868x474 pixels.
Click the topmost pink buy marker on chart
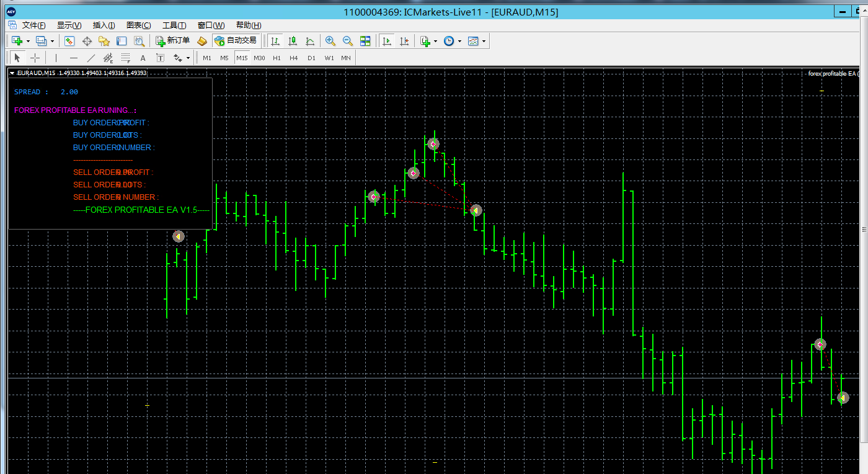pyautogui.click(x=433, y=144)
